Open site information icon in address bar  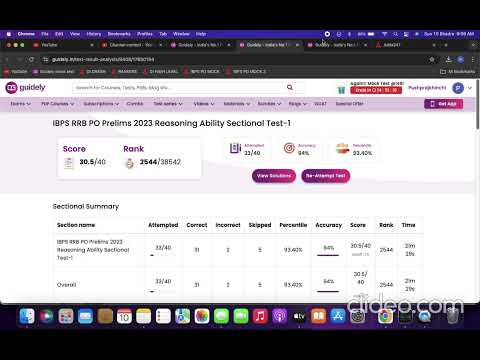[x=45, y=59]
